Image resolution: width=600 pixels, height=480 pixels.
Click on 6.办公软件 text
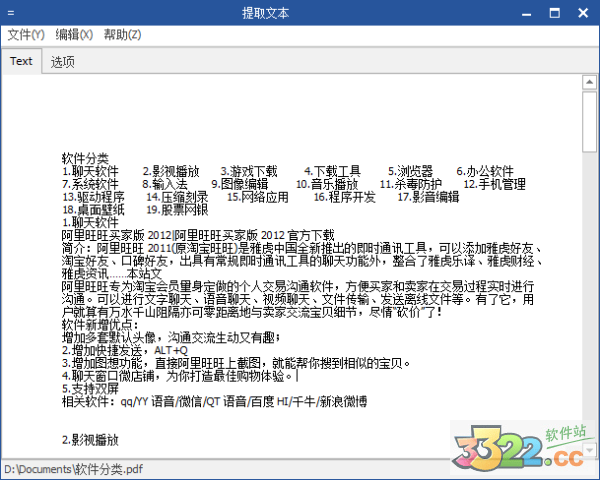(x=485, y=171)
